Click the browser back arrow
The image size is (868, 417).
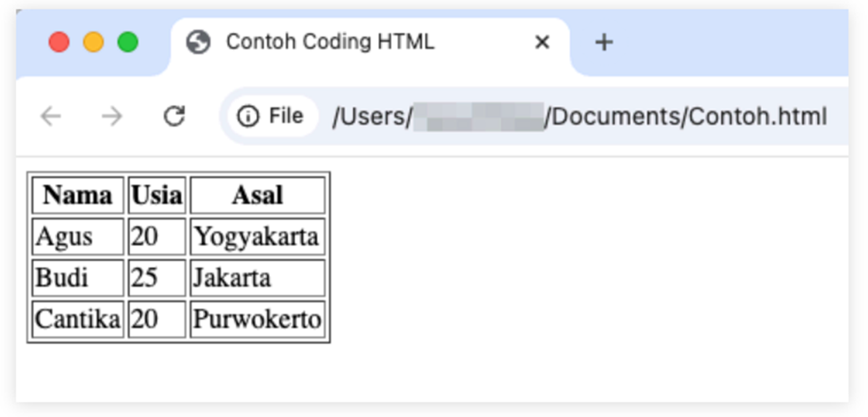click(x=51, y=117)
